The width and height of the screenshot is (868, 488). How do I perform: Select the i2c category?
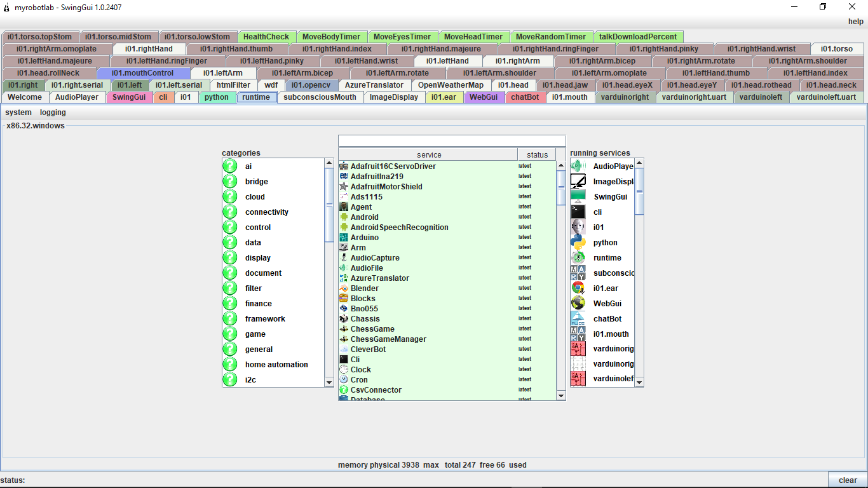click(x=273, y=380)
